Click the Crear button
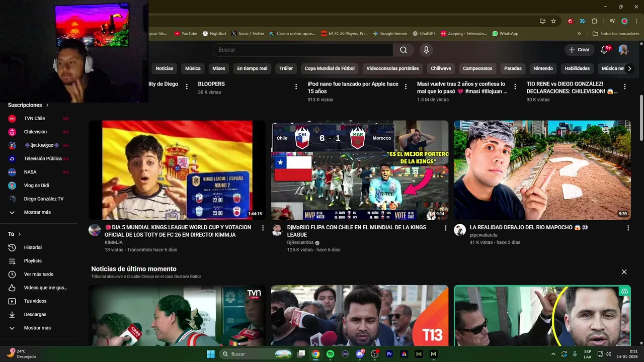The height and width of the screenshot is (362, 644). [x=579, y=50]
